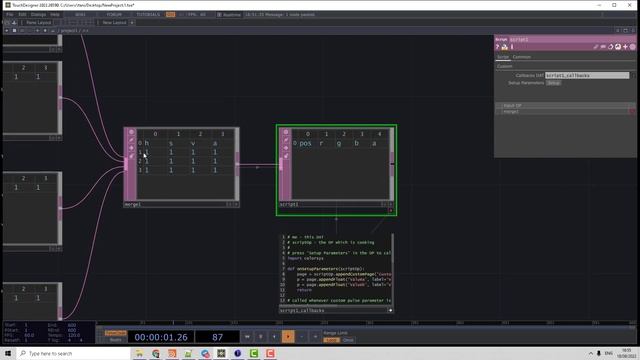Select the Pane Layout button

38,22
